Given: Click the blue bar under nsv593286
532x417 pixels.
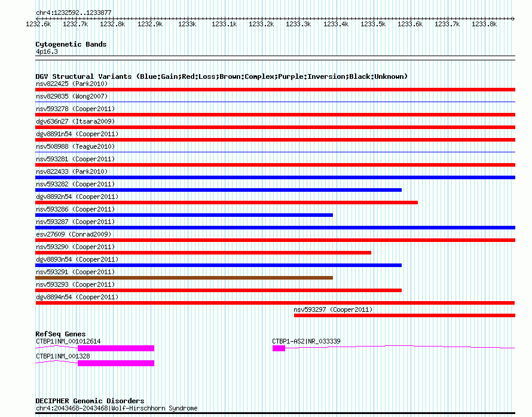Looking at the screenshot, I should coord(184,215).
